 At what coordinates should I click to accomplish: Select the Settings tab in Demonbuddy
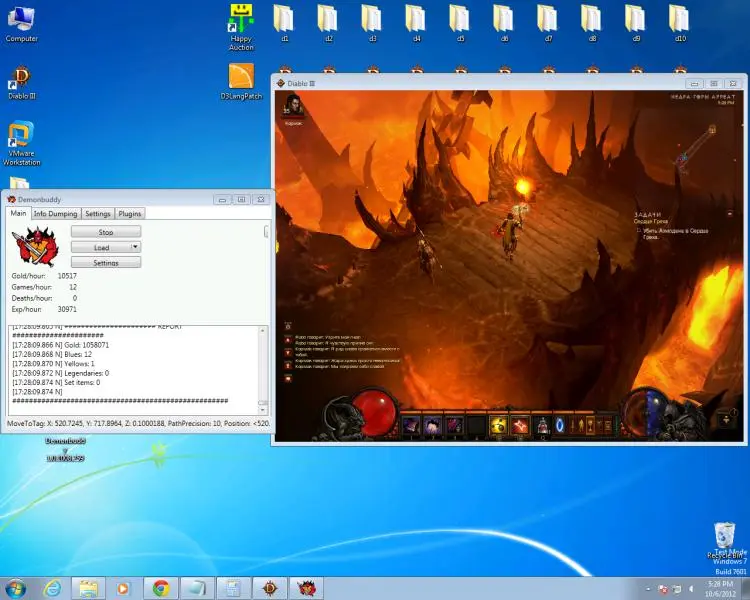(x=97, y=213)
